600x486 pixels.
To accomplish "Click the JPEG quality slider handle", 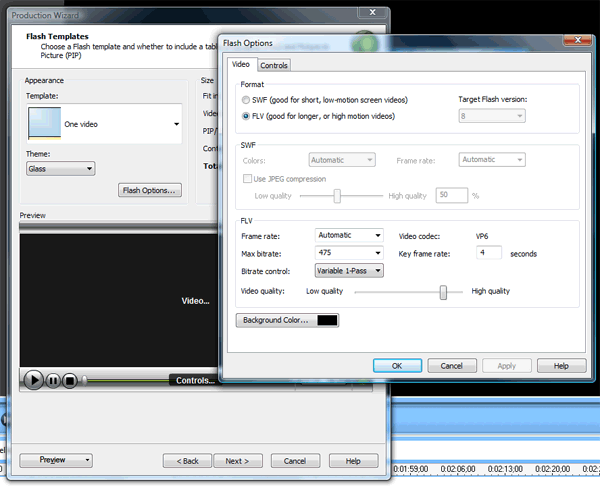I will point(337,196).
